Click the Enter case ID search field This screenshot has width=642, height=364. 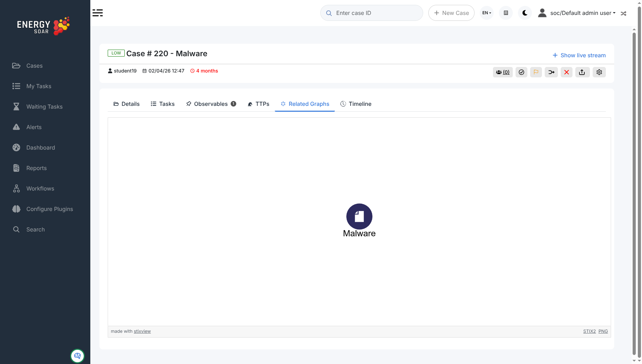point(372,13)
